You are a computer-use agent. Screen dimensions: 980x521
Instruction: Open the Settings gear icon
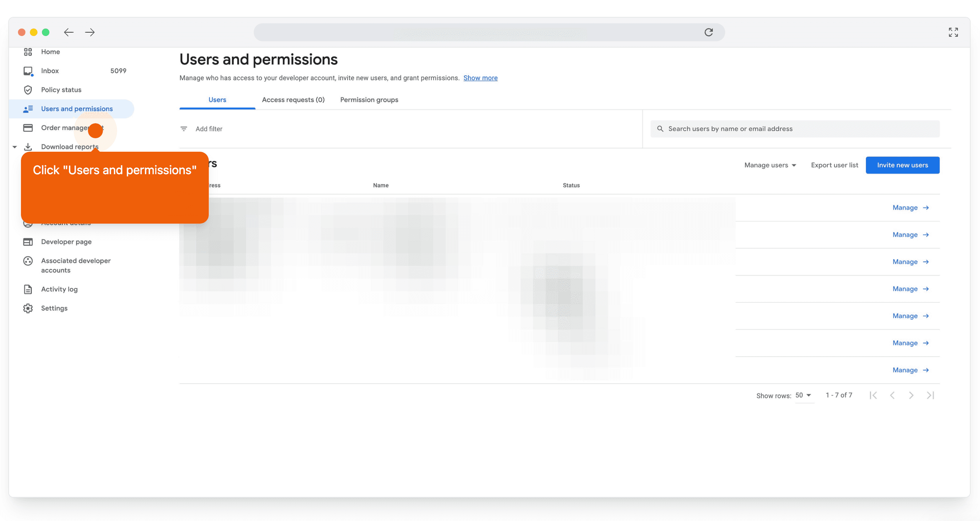[28, 308]
